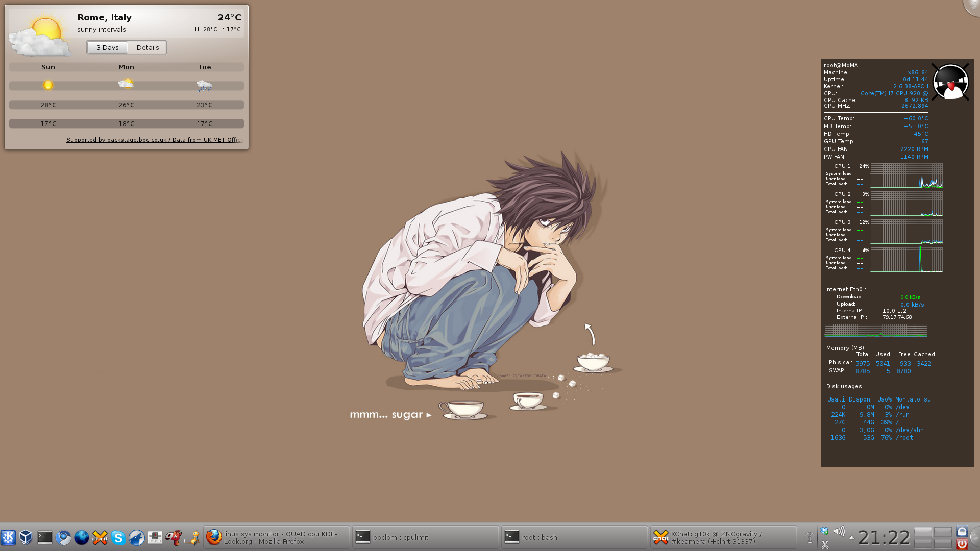This screenshot has height=551, width=980.
Task: Click the Rome, Italy location title
Action: click(104, 17)
